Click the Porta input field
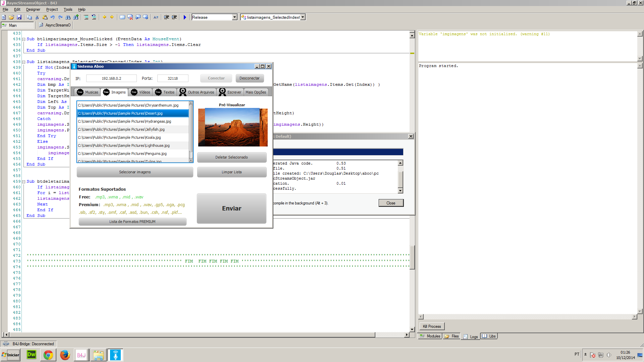The height and width of the screenshot is (362, 644). [173, 78]
